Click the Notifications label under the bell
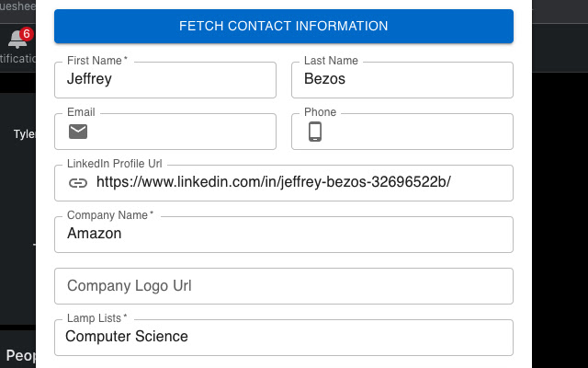This screenshot has width=588, height=368. pos(17,59)
